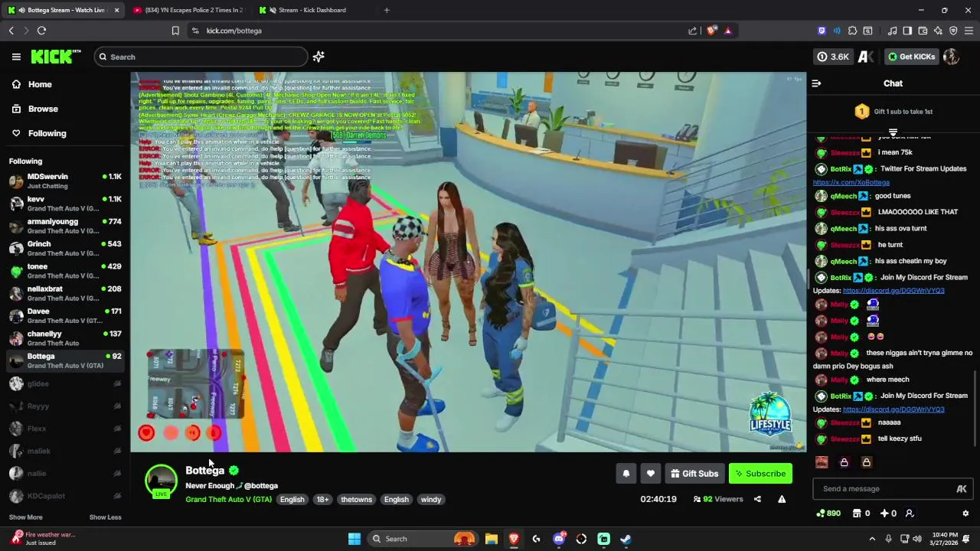The width and height of the screenshot is (980, 551).
Task: Open x.com/XoBottega link in chat
Action: pyautogui.click(x=851, y=183)
